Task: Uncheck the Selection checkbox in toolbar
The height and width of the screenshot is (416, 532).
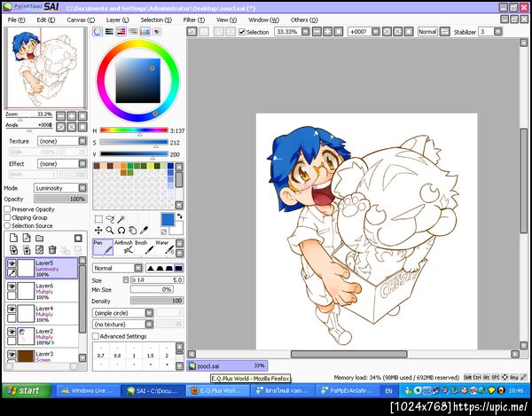Action: pos(242,32)
